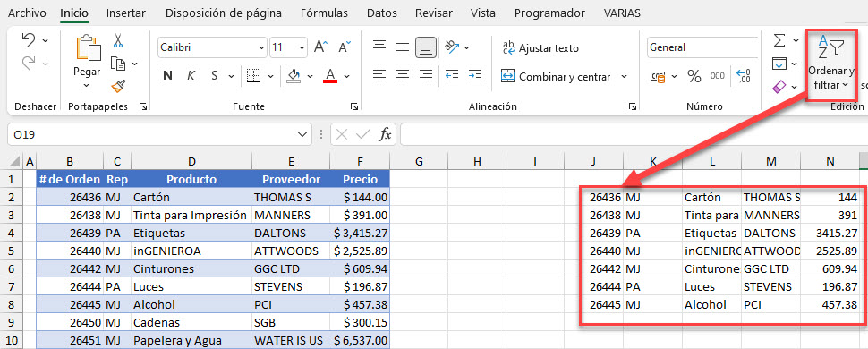Viewport: 868px width, 349px height.
Task: Apply fill color with paint bucket
Action: click(294, 76)
